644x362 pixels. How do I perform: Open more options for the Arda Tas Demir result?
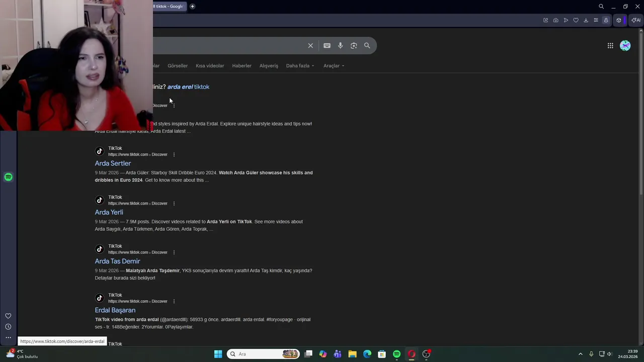coord(174,252)
